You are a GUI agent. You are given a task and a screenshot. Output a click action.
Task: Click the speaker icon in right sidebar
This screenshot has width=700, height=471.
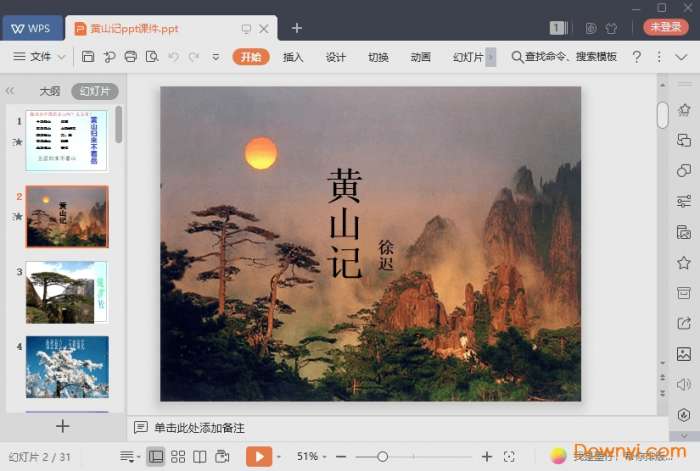[x=684, y=383]
